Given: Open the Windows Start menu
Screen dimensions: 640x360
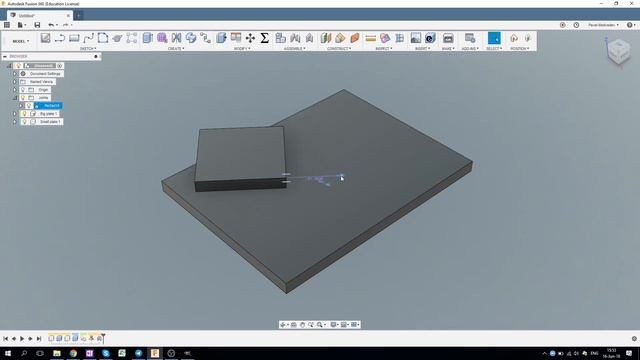Looking at the screenshot, I should pyautogui.click(x=8, y=353).
